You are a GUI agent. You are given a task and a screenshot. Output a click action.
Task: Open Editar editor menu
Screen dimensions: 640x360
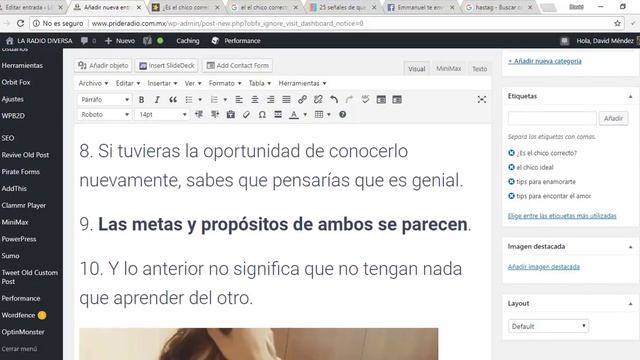[128, 83]
